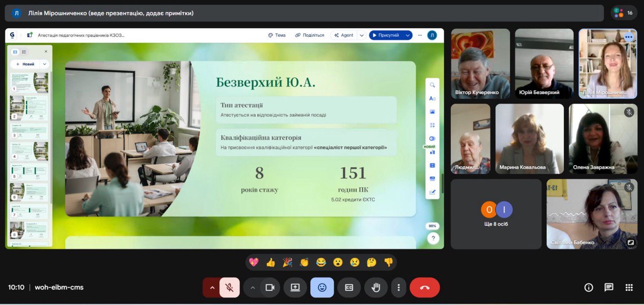644x305 pixels.
Task: Expand microphone audio settings arrow
Action: pos(212,287)
